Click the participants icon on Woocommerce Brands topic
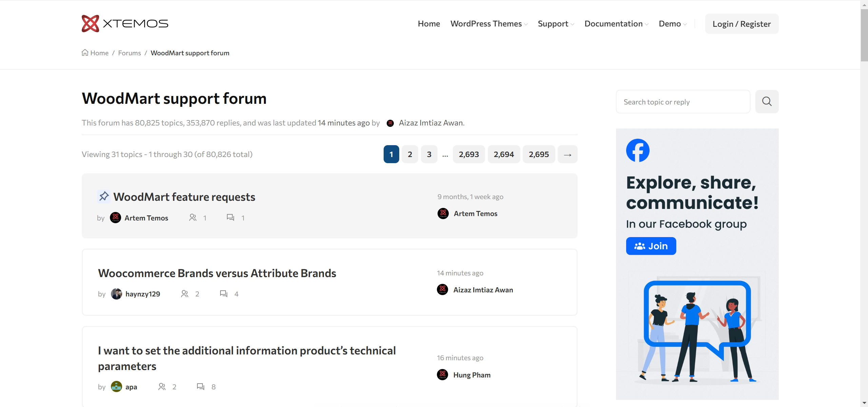Image resolution: width=868 pixels, height=407 pixels. (185, 293)
